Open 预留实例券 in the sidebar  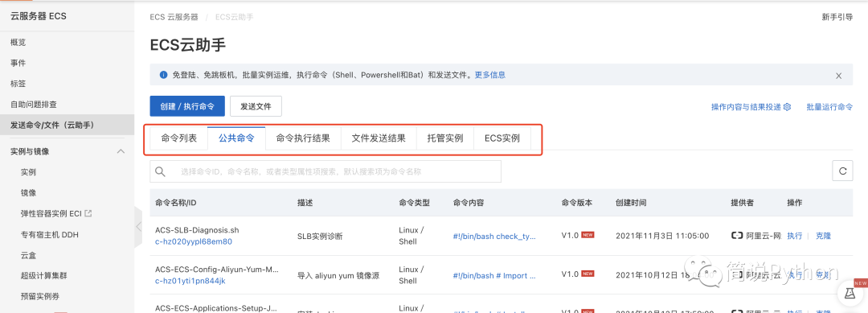[x=40, y=296]
